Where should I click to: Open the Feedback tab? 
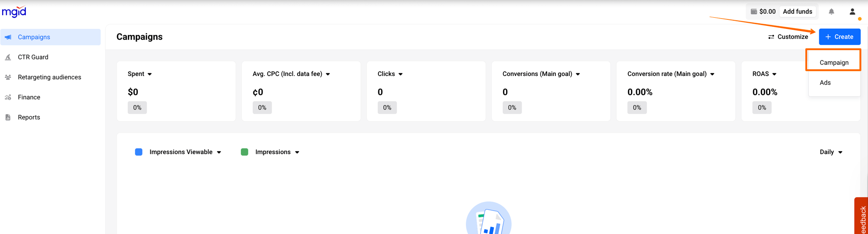pyautogui.click(x=862, y=217)
